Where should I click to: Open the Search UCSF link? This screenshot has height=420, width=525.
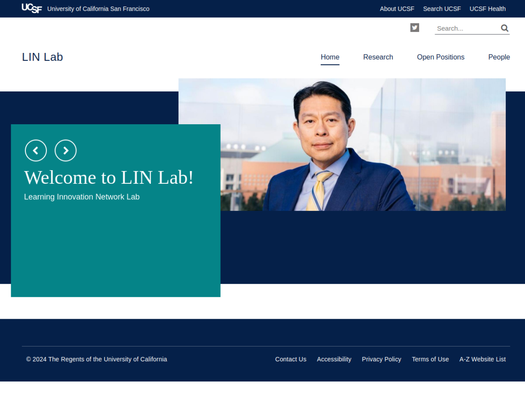442,9
